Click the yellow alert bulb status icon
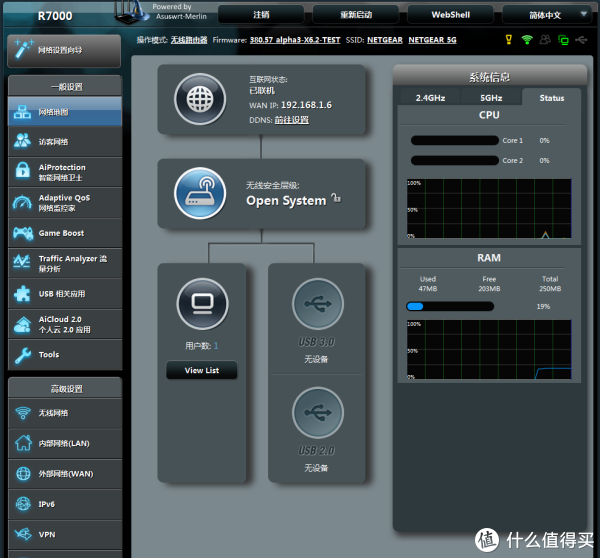Screen dimensions: 600x558 tap(509, 39)
